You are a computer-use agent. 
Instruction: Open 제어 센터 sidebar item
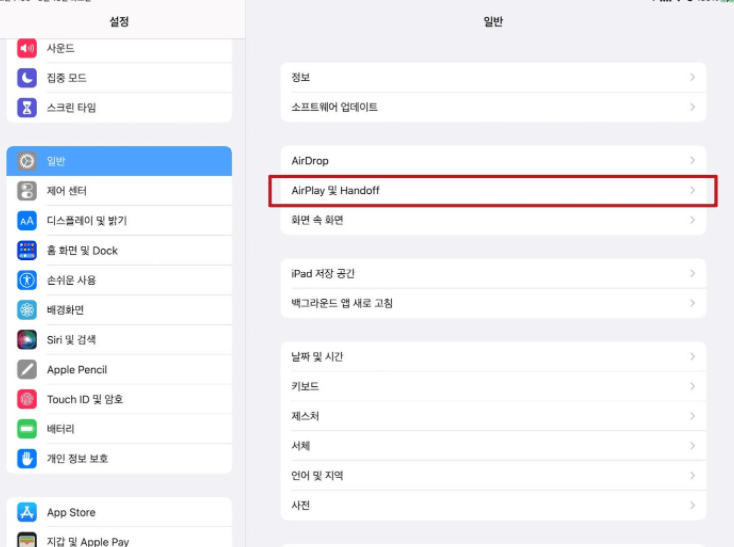[x=119, y=191]
